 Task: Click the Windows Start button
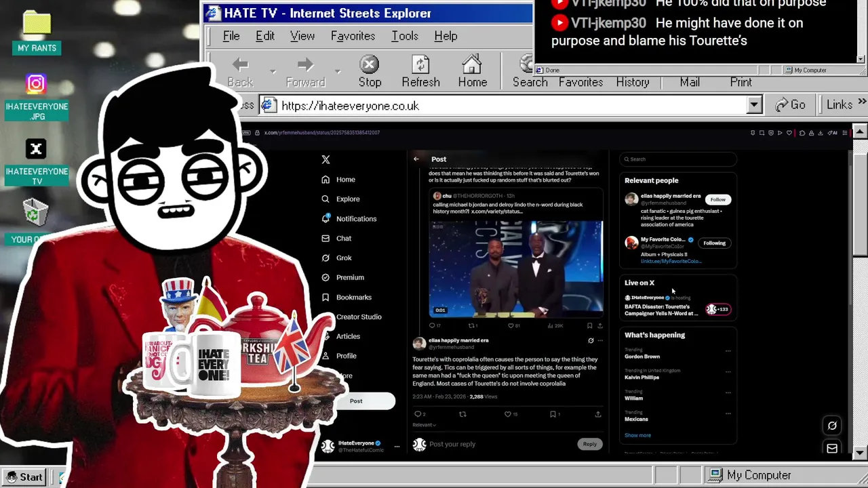tap(24, 476)
